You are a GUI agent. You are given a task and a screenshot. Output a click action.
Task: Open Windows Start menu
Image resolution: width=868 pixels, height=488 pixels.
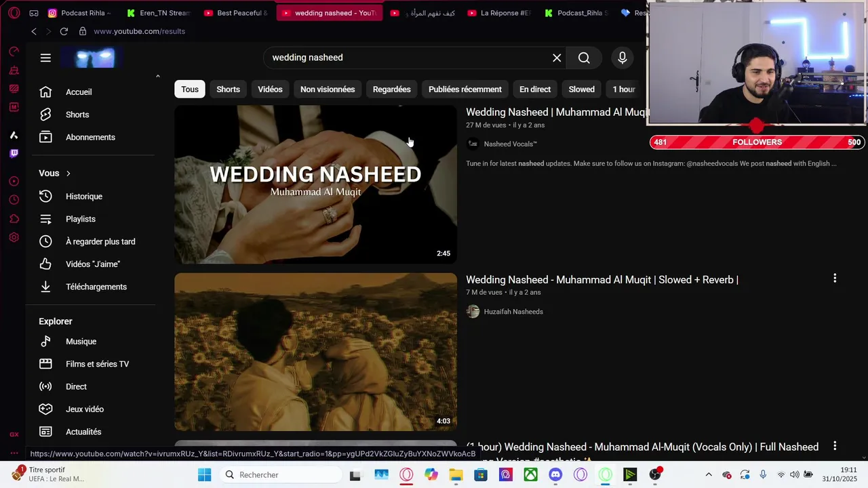pyautogui.click(x=204, y=475)
